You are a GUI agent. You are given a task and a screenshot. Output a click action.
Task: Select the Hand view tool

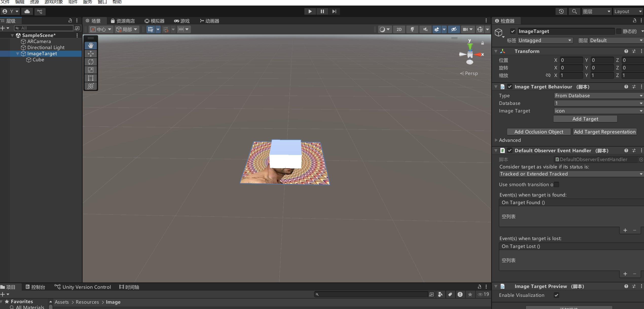[91, 46]
